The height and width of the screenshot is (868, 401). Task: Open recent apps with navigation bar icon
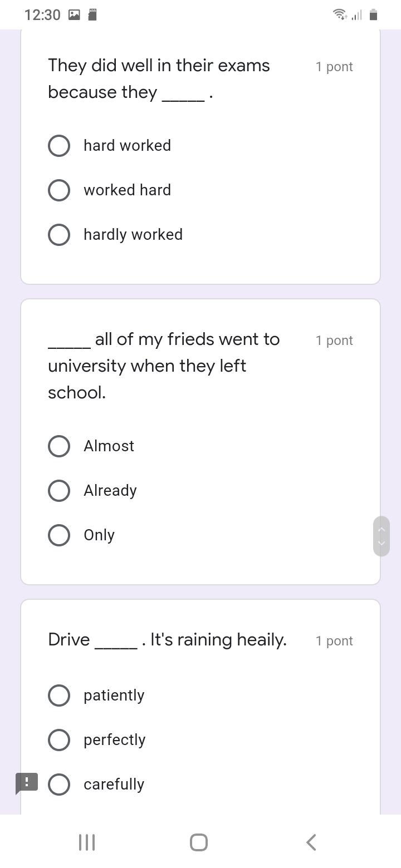[87, 842]
